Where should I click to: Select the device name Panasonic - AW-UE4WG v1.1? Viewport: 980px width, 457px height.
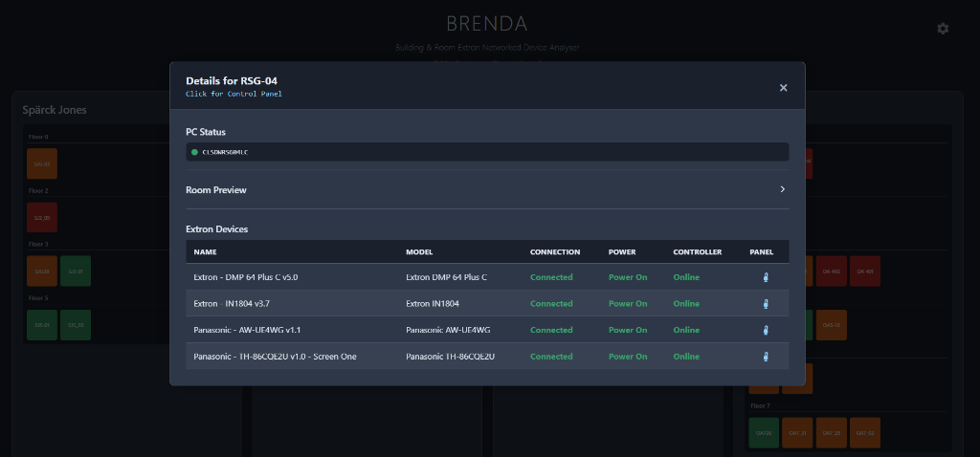pyautogui.click(x=248, y=330)
